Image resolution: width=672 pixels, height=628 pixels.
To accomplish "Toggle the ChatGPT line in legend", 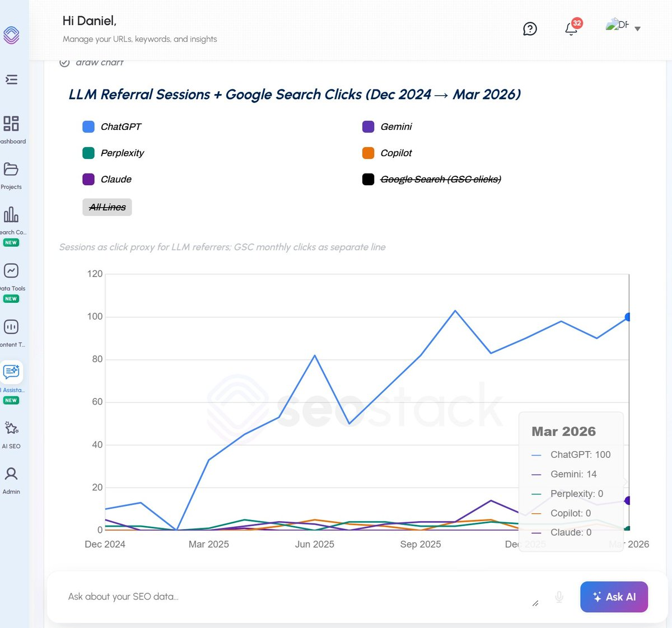I will click(x=120, y=127).
